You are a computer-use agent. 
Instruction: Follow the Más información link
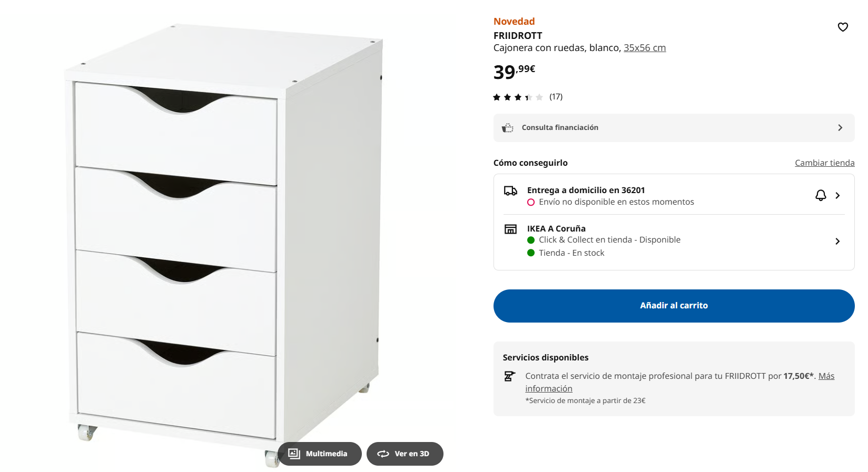pos(680,382)
